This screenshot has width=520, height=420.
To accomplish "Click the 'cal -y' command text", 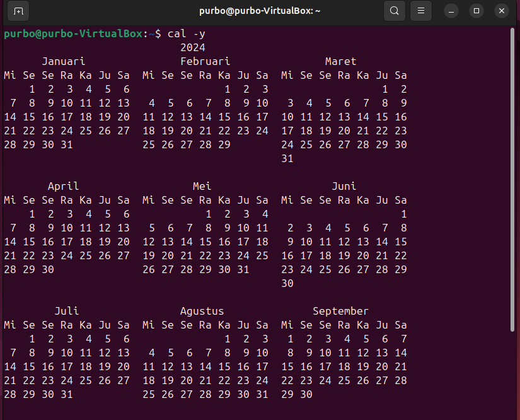I will coord(187,34).
